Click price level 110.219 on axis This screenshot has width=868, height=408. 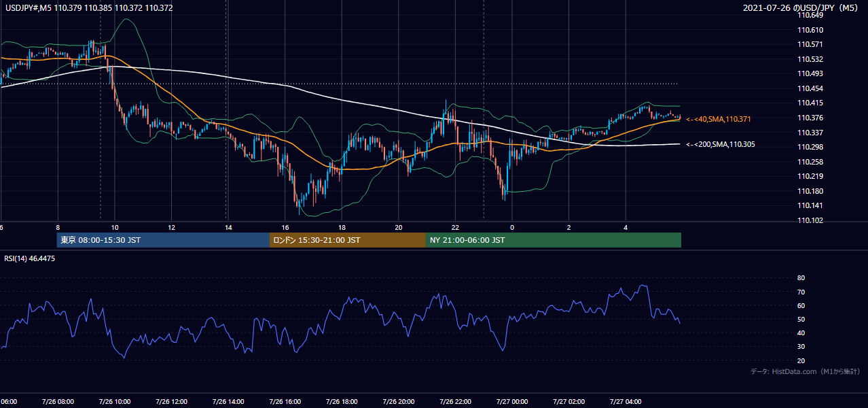point(810,176)
